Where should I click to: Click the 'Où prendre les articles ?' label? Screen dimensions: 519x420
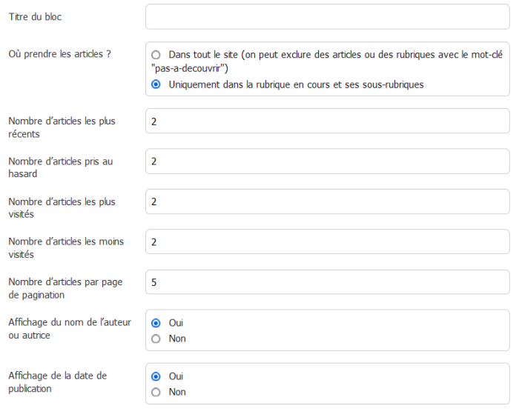pyautogui.click(x=59, y=54)
